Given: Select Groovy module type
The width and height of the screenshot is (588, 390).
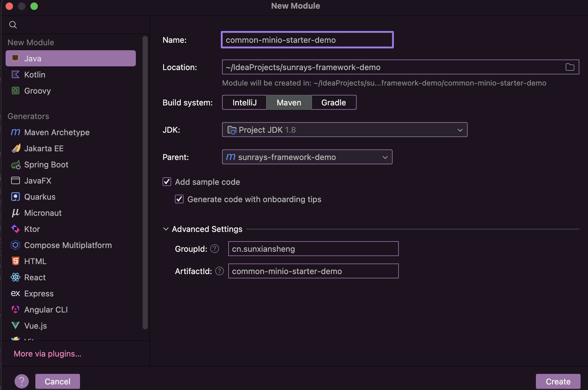Looking at the screenshot, I should click(x=71, y=91).
